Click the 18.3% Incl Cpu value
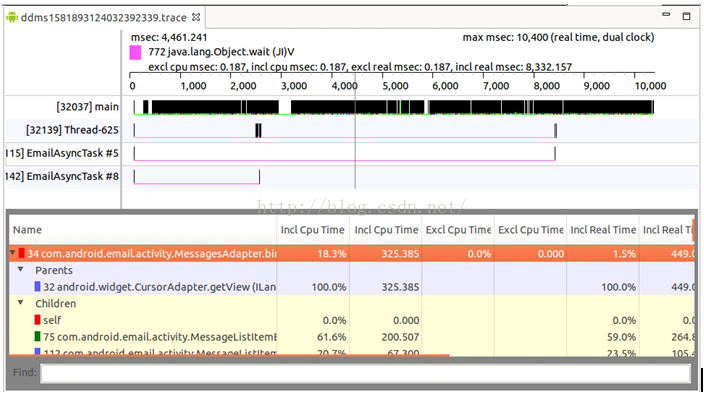The width and height of the screenshot is (704, 393). point(331,254)
